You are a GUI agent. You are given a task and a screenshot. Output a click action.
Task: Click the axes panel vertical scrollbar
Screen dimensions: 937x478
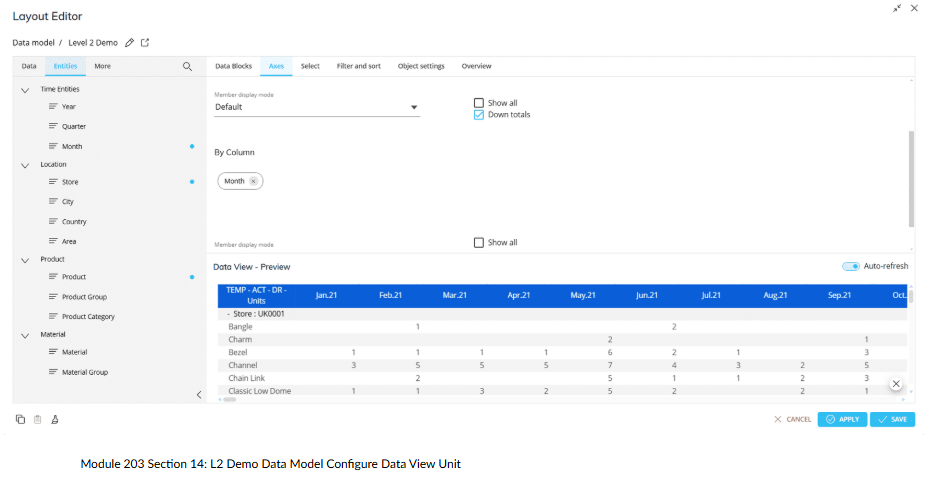[x=911, y=179]
